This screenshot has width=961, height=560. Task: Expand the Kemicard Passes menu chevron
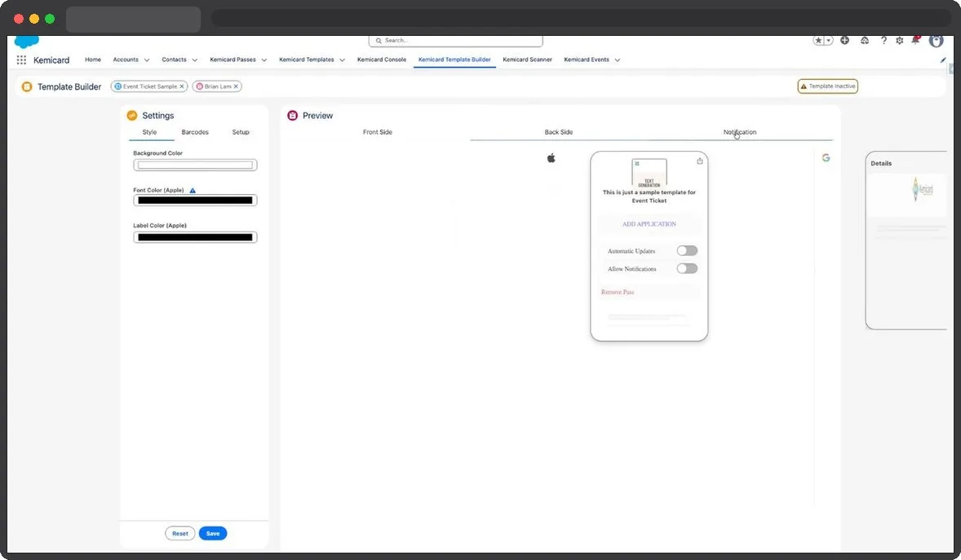click(x=264, y=60)
